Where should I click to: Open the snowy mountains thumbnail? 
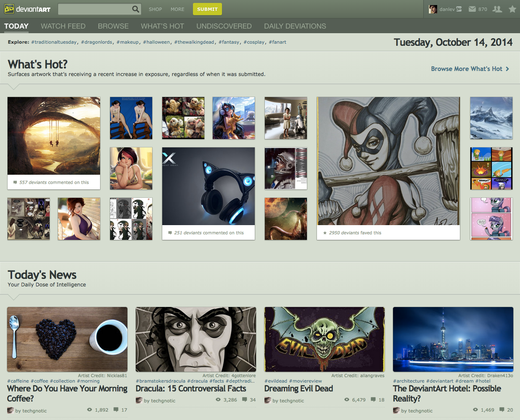(x=491, y=118)
